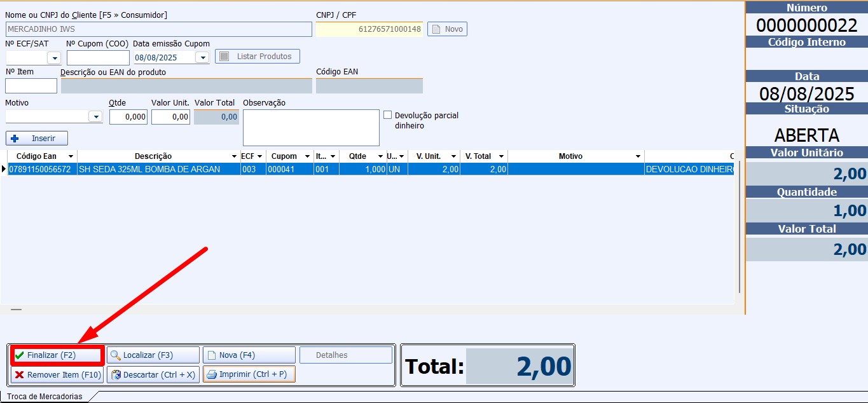Click the printer icon on Imprimir
This screenshot has height=403, width=868.
212,374
